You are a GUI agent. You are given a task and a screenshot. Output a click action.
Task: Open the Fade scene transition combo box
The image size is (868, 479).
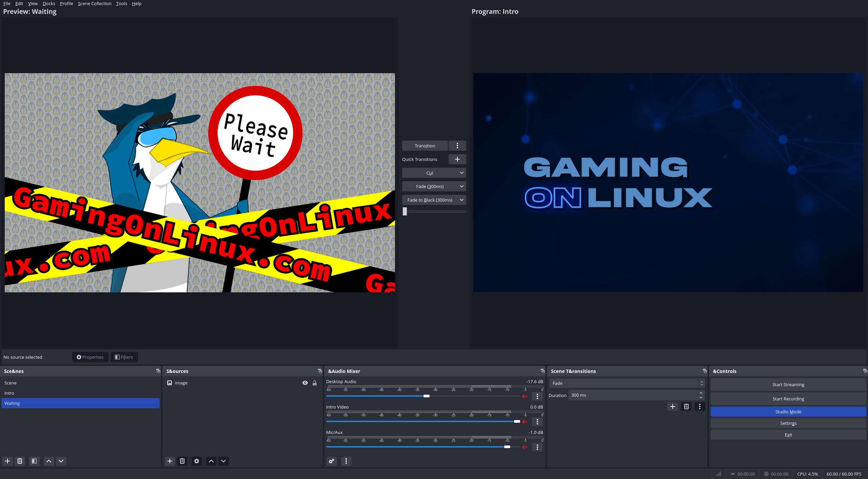tap(627, 383)
